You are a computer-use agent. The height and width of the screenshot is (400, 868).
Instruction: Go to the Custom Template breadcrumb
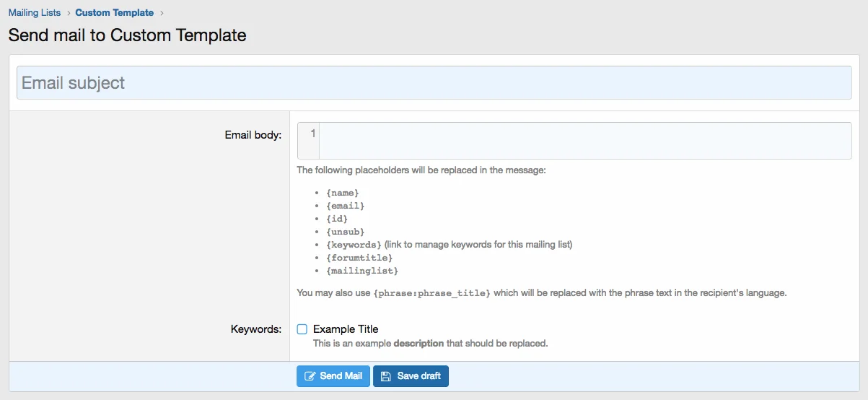pyautogui.click(x=114, y=13)
